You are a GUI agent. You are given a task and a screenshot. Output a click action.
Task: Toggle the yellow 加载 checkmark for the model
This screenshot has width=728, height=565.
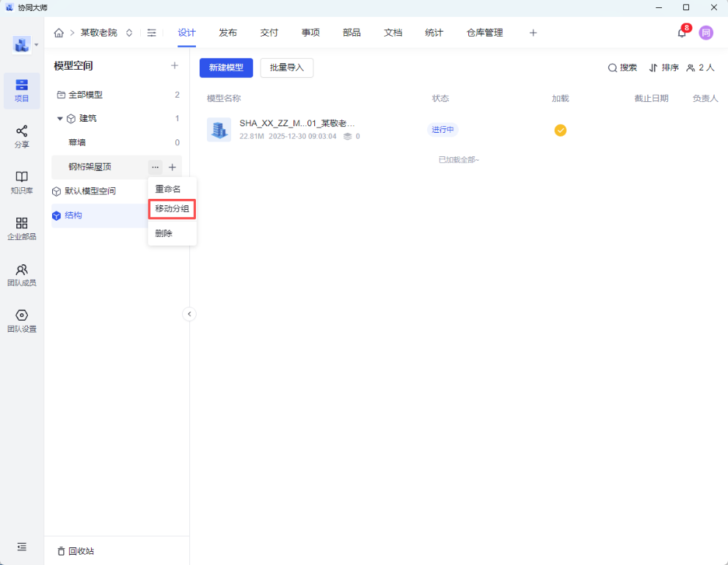(x=560, y=131)
